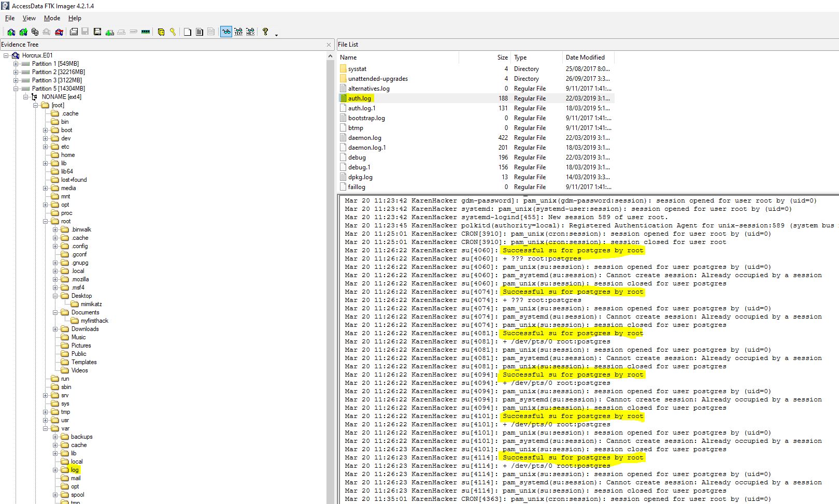839x504 pixels.
Task: Open the toolbar options dropdown arrow
Action: point(276,35)
